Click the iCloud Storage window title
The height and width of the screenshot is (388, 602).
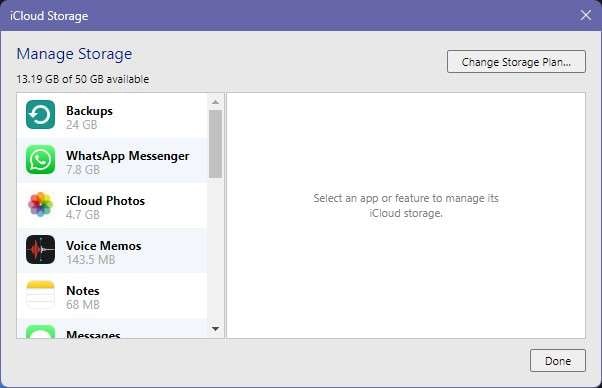pos(49,16)
